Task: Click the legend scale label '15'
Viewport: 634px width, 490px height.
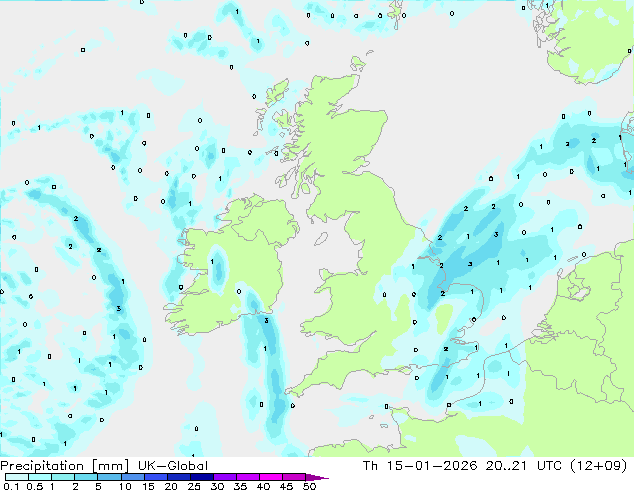Action: click(148, 486)
